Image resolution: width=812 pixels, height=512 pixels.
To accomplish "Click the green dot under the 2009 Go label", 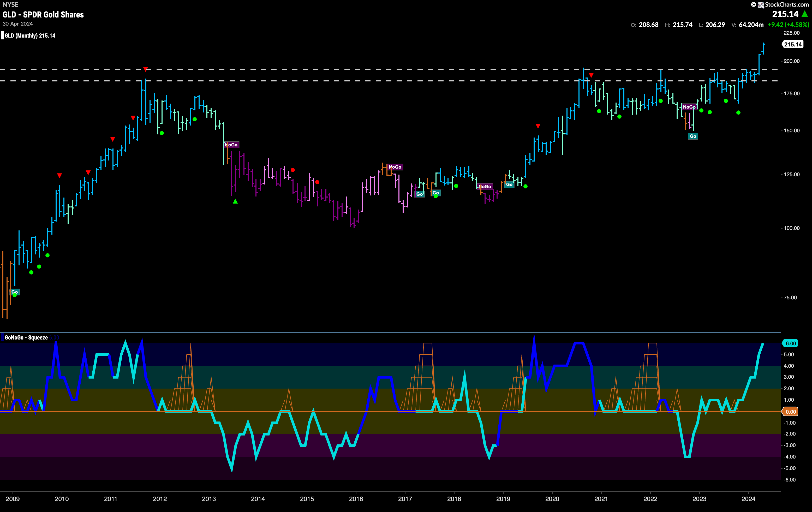I will click(15, 295).
